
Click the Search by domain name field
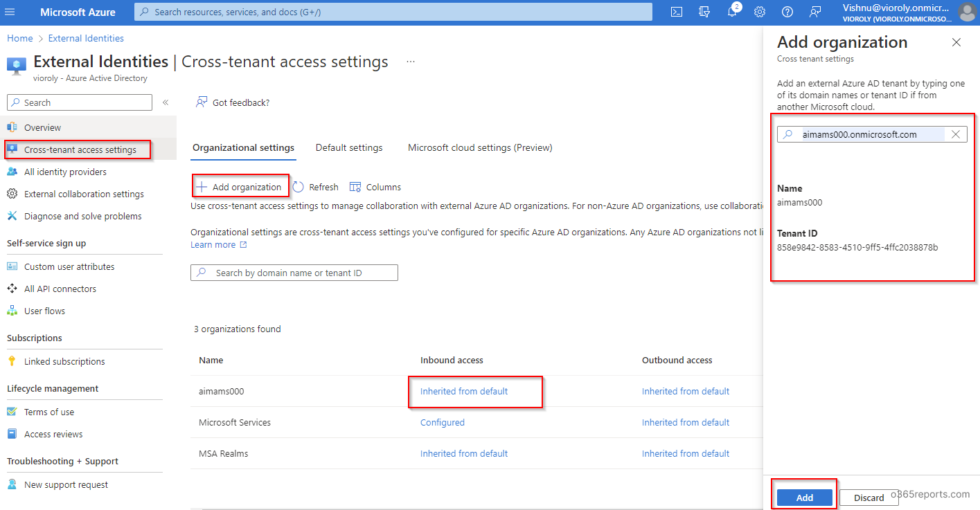point(294,273)
